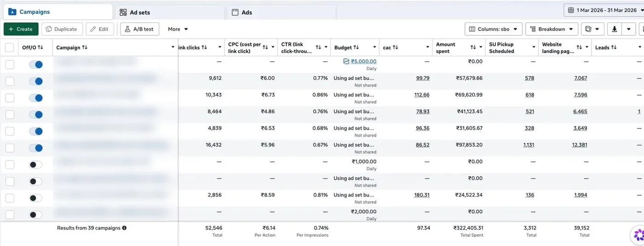Viewport: 644px width, 246px height.
Task: Turn off campaign with 10,343 link clicks
Action: (35, 98)
